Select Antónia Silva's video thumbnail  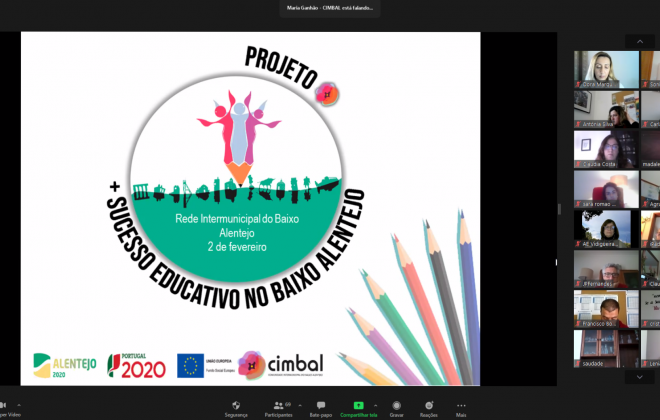606,109
